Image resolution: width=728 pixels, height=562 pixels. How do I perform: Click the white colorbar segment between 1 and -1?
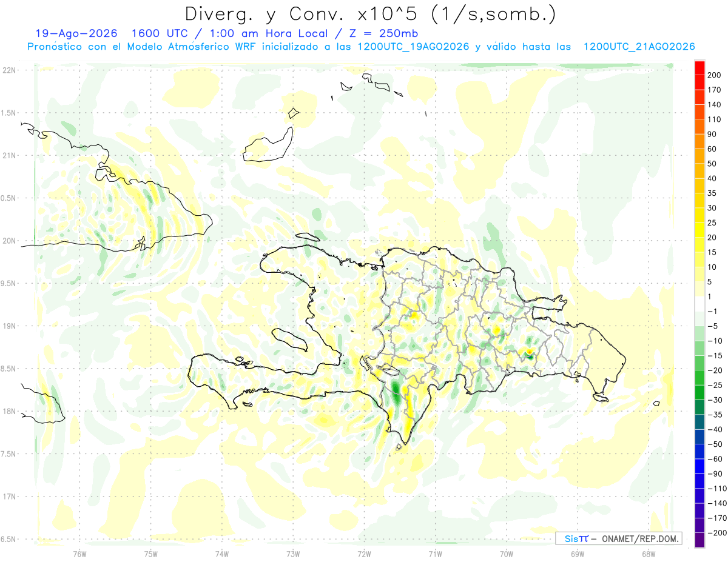click(x=700, y=304)
